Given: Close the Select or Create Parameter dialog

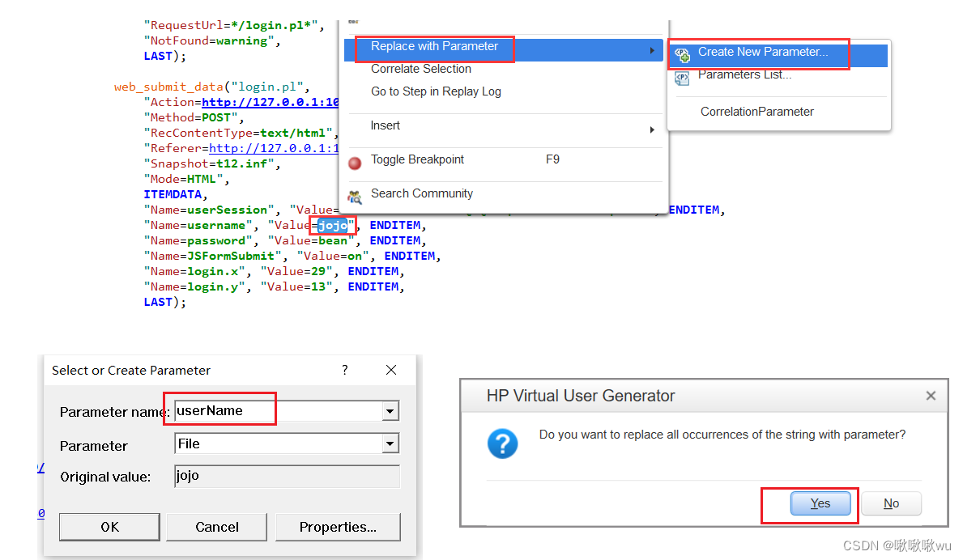Looking at the screenshot, I should (x=391, y=370).
